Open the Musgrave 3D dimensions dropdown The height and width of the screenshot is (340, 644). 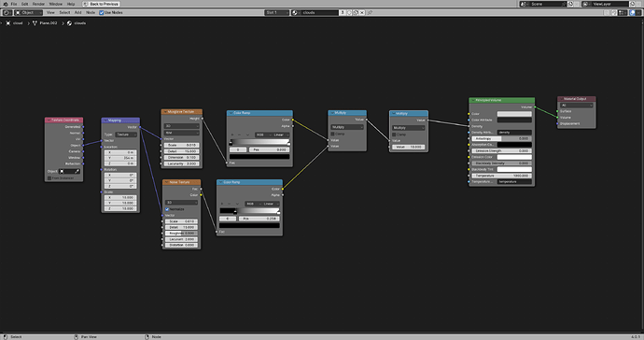point(182,126)
